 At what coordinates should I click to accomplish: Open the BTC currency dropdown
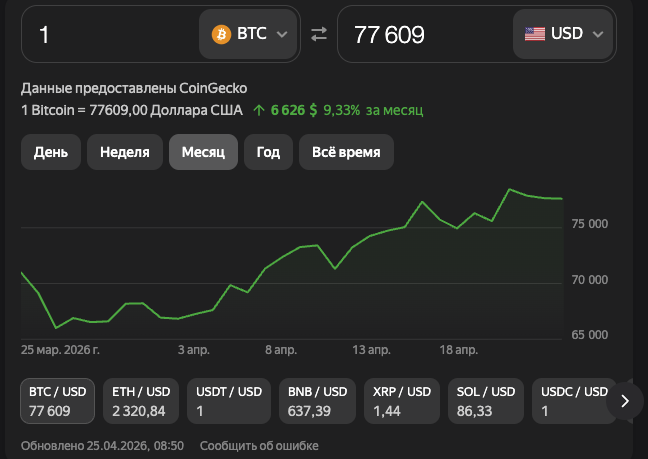249,34
